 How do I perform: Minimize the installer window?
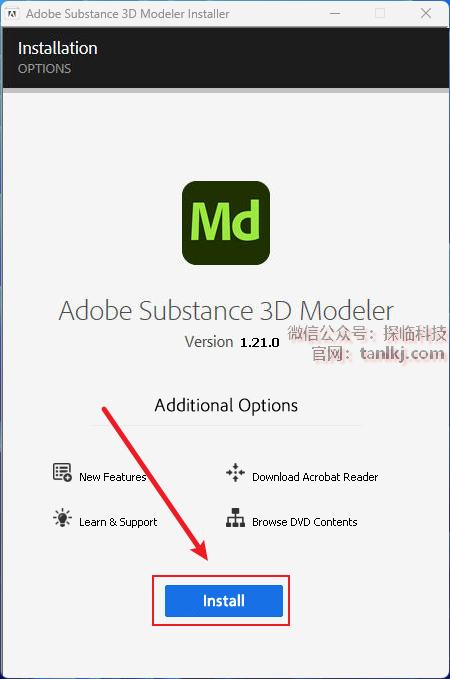point(335,13)
